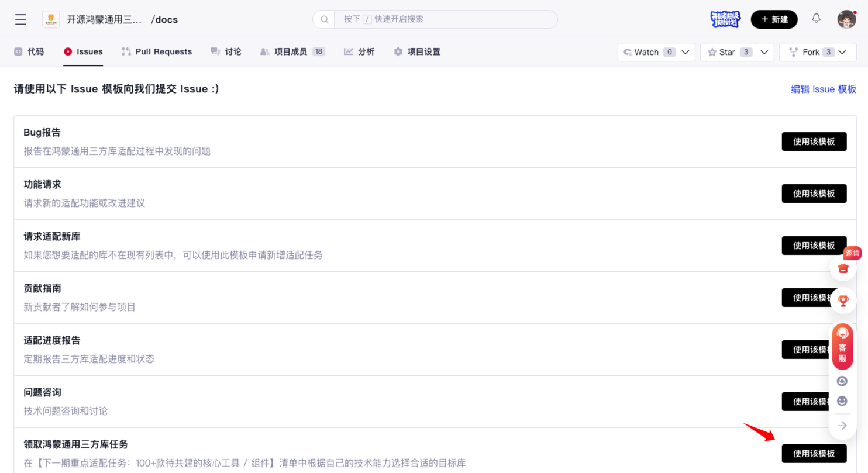This screenshot has width=868, height=473.
Task: Open the 项目设置 tab
Action: pos(417,51)
